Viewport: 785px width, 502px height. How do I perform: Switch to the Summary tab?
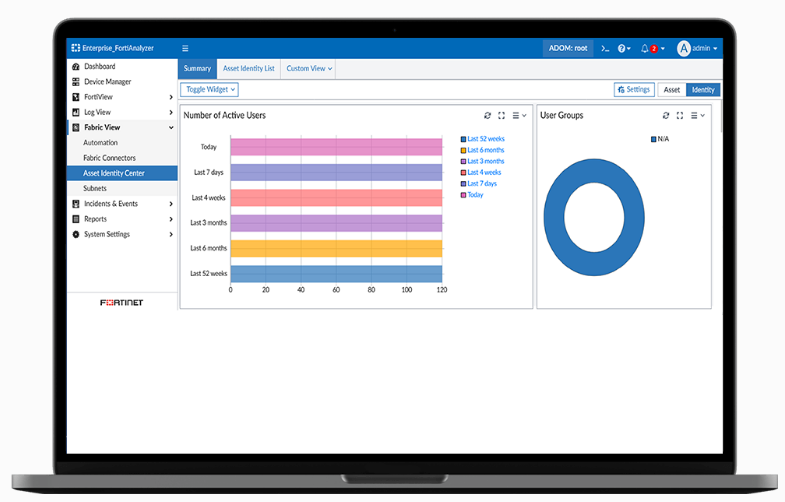pos(197,69)
